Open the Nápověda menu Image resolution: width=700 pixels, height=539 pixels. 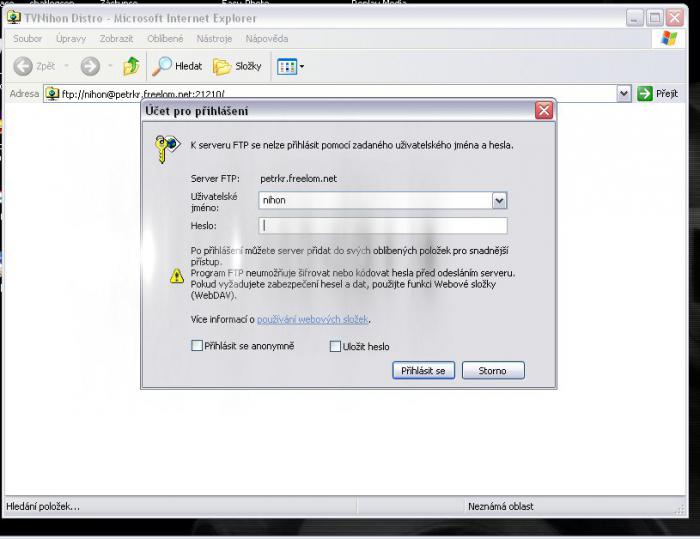267,39
